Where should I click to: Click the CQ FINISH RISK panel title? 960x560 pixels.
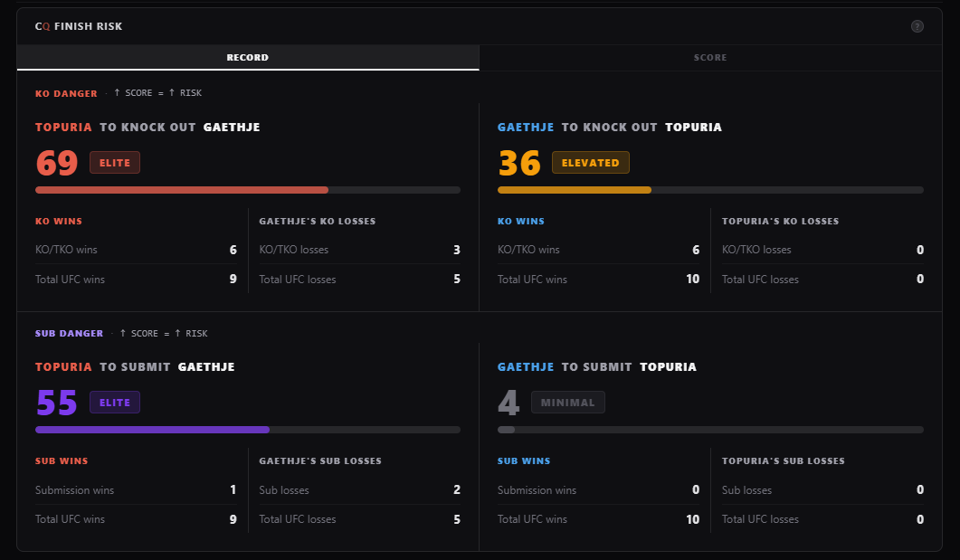(79, 26)
